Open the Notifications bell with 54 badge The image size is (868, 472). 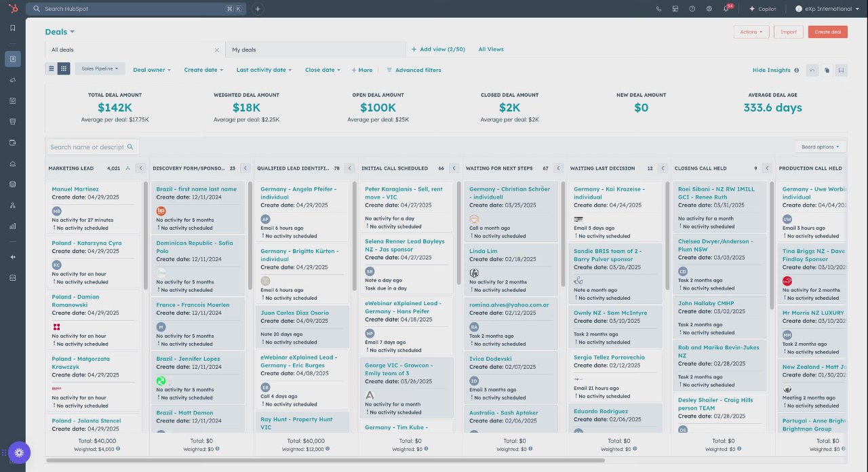726,9
